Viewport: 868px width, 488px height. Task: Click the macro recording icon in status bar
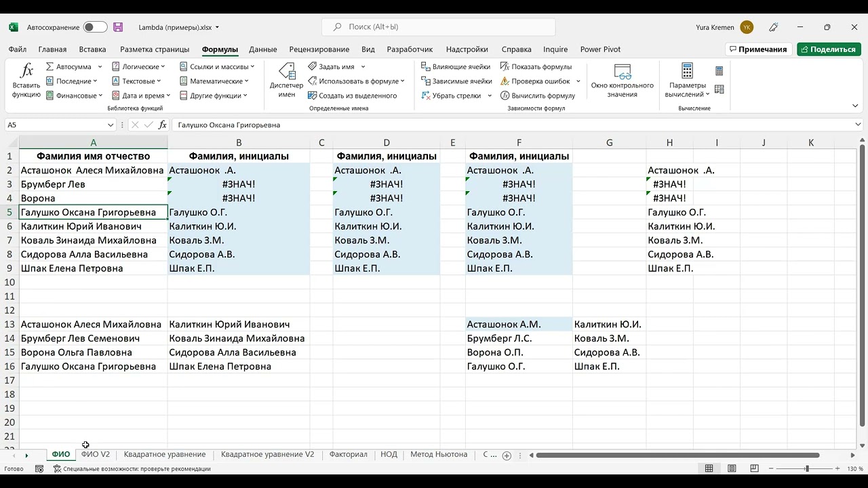[x=39, y=469]
